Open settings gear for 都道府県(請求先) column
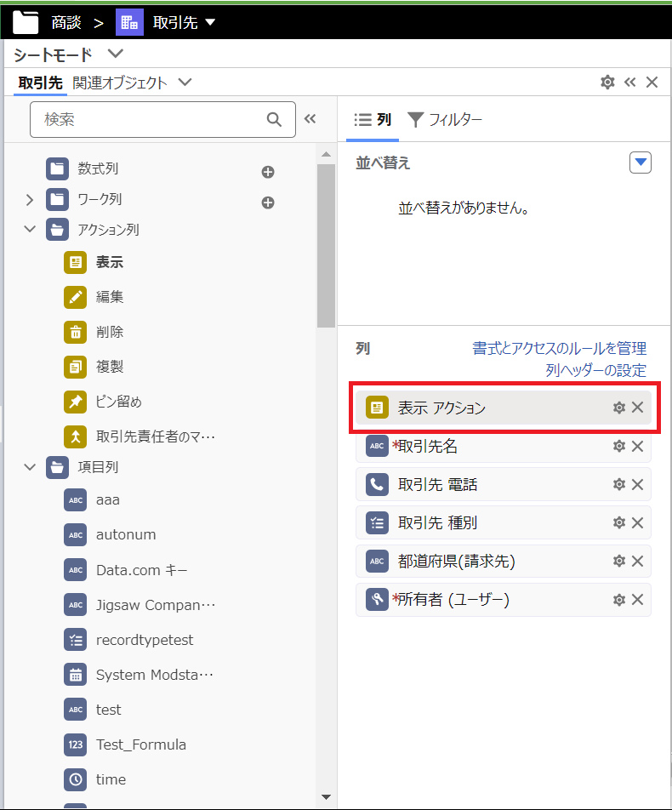The image size is (672, 810). pos(618,561)
